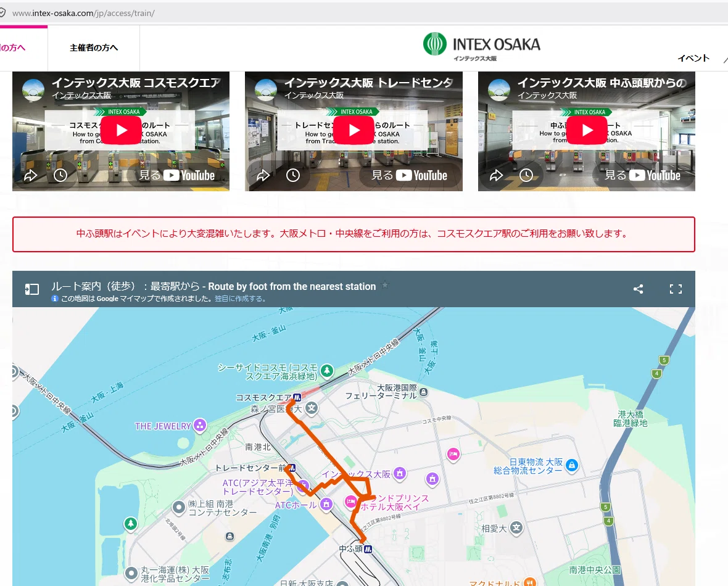The height and width of the screenshot is (586, 728).
Task: Click share arrow on 中ふ頭駅 video
Action: point(496,175)
